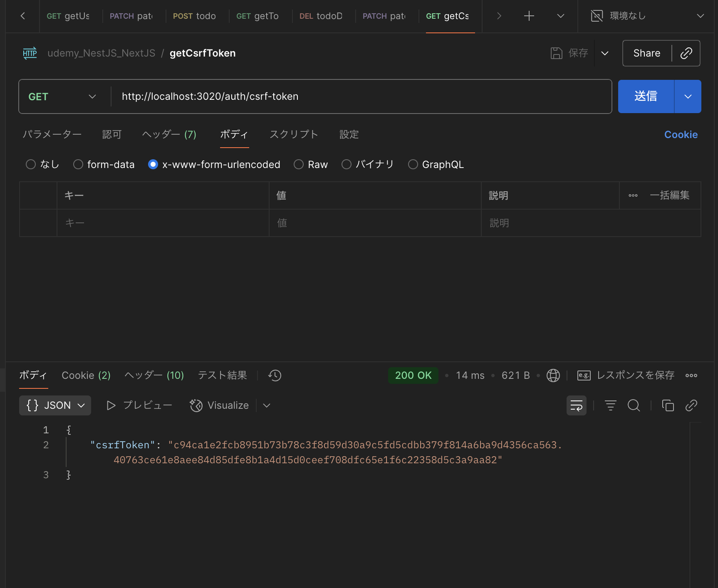Open the スクリプト tab
This screenshot has width=718, height=588.
coord(294,134)
